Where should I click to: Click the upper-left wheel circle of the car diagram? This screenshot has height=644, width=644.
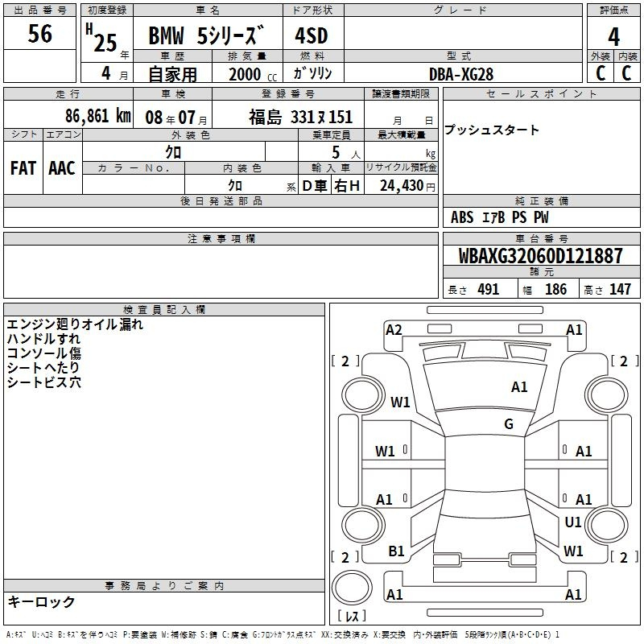coord(360,394)
